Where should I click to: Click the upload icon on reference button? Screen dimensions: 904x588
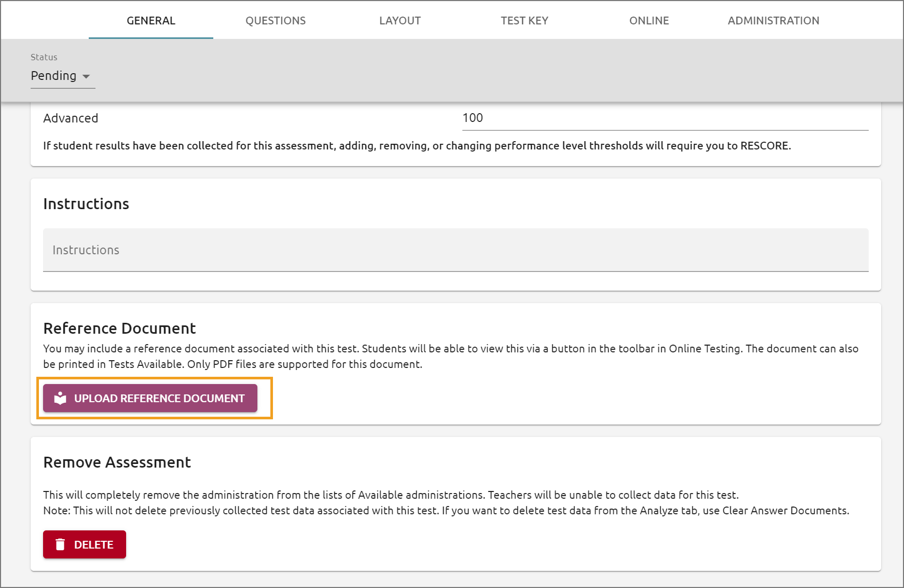click(x=60, y=398)
